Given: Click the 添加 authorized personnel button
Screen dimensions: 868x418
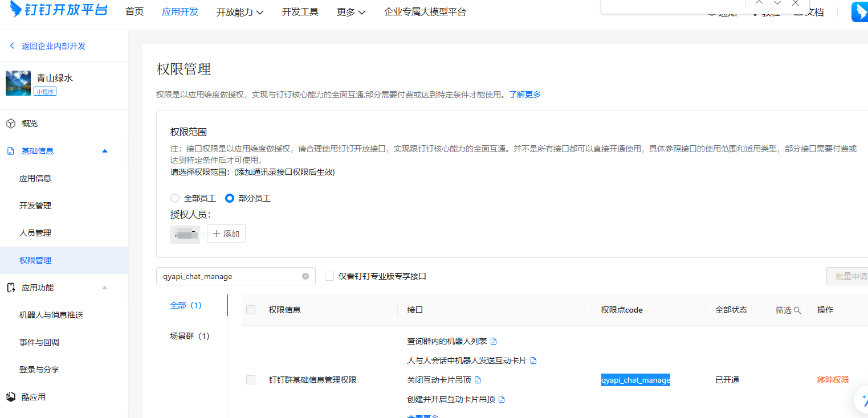Looking at the screenshot, I should tap(226, 233).
